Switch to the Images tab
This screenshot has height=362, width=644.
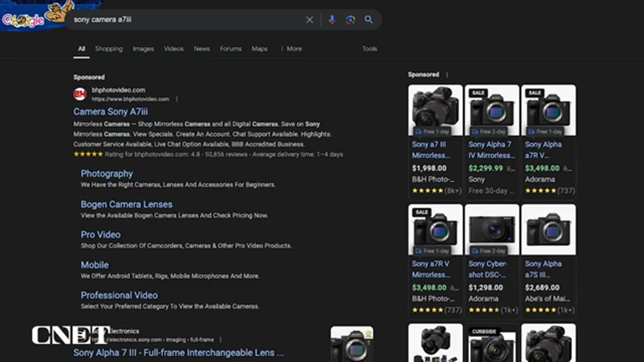[x=143, y=49]
